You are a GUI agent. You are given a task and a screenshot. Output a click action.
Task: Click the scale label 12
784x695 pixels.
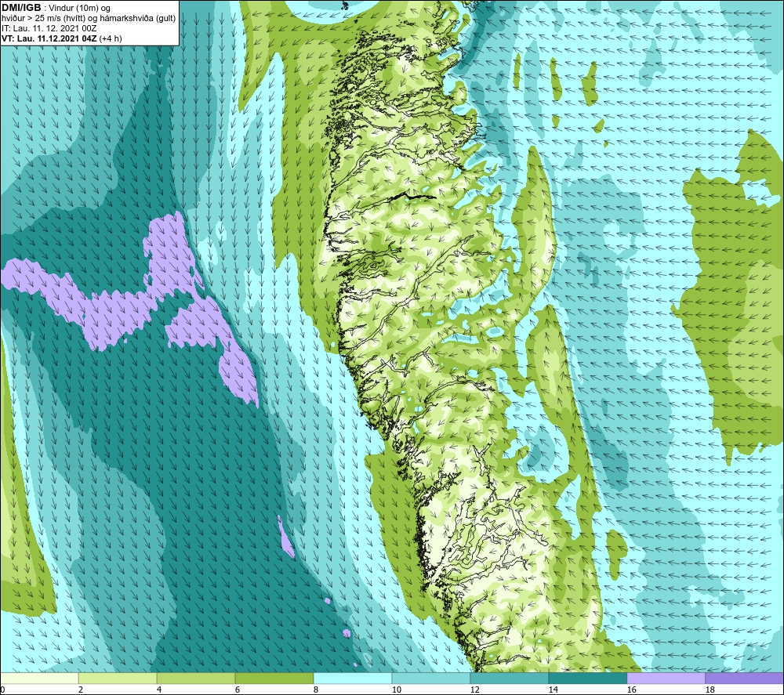click(474, 690)
